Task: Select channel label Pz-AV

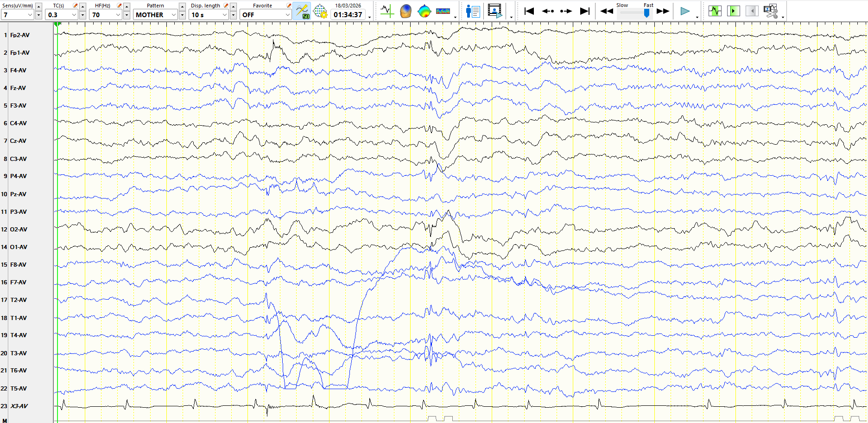Action: coord(18,194)
